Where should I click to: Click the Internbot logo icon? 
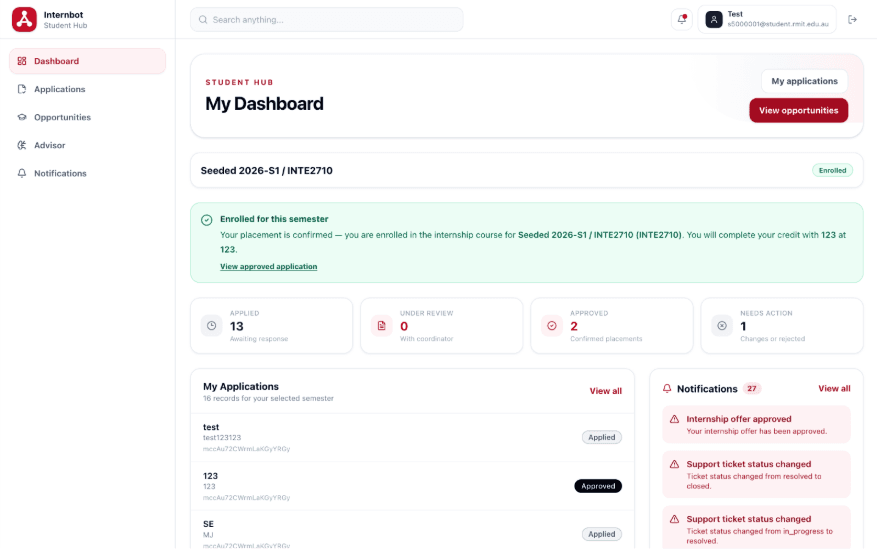[x=24, y=19]
